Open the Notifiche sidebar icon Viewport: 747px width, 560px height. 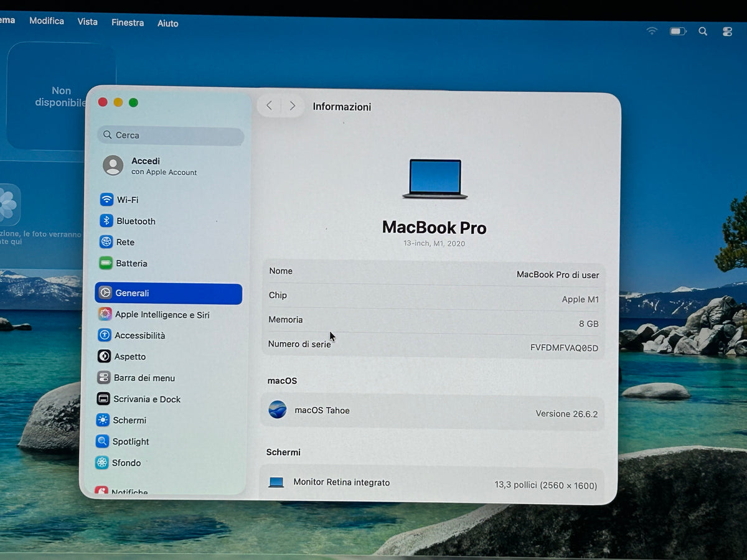(101, 491)
